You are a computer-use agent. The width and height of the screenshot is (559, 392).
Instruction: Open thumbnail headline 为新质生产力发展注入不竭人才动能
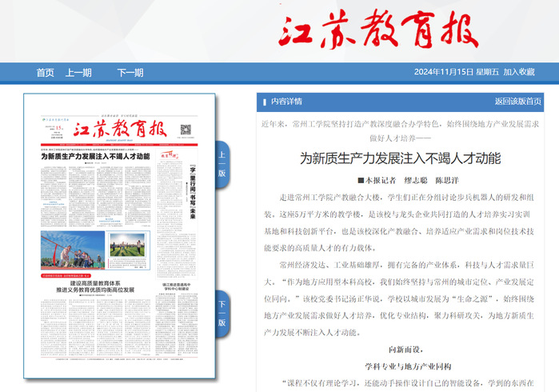coord(95,156)
